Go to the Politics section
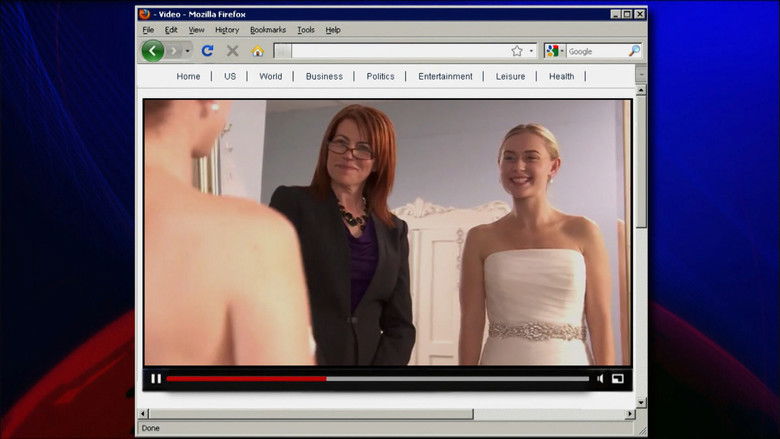 [x=380, y=76]
